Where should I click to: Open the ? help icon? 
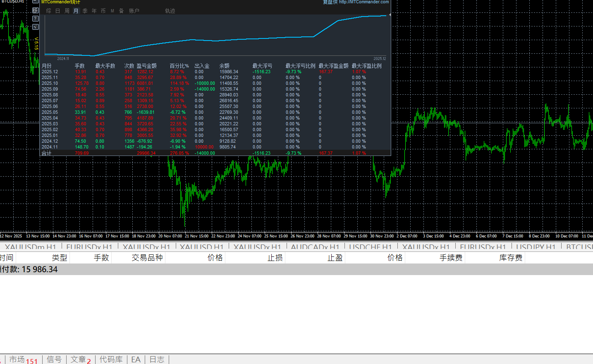point(36,19)
